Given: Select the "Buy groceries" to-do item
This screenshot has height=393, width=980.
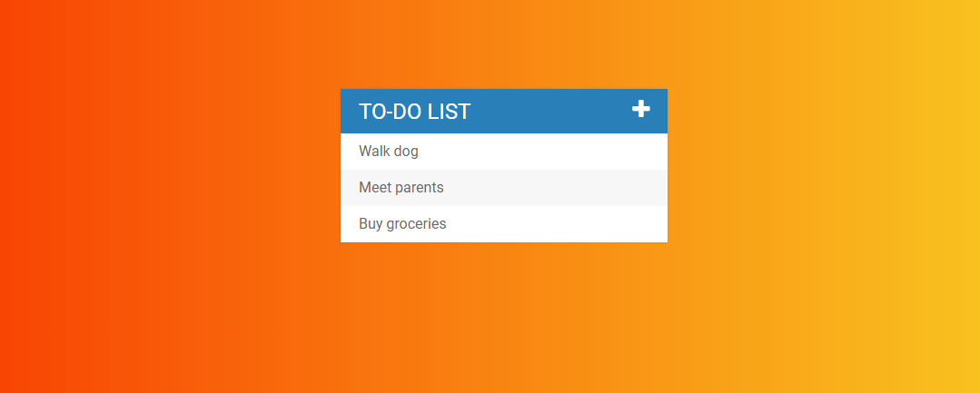Looking at the screenshot, I should pos(402,224).
